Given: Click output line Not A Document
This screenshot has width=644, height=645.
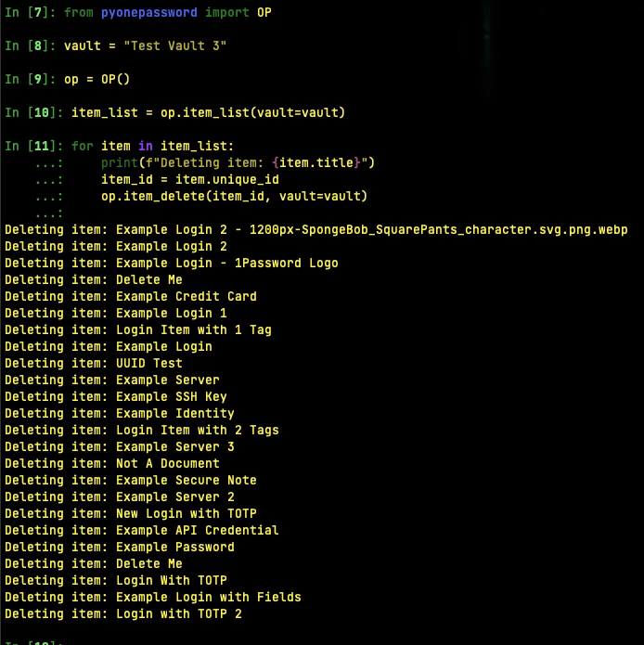Looking at the screenshot, I should tap(112, 464).
